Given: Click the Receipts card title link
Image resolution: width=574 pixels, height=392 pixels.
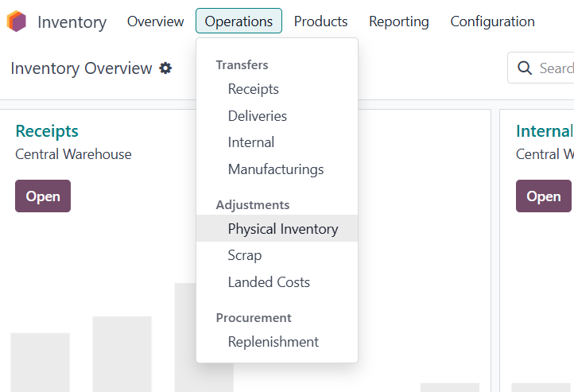Looking at the screenshot, I should (x=47, y=131).
